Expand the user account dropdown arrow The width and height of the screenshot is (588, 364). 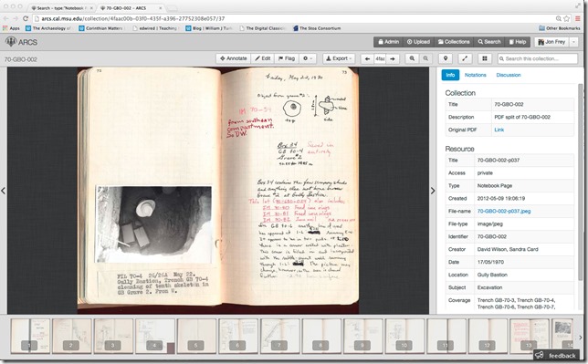tap(573, 42)
